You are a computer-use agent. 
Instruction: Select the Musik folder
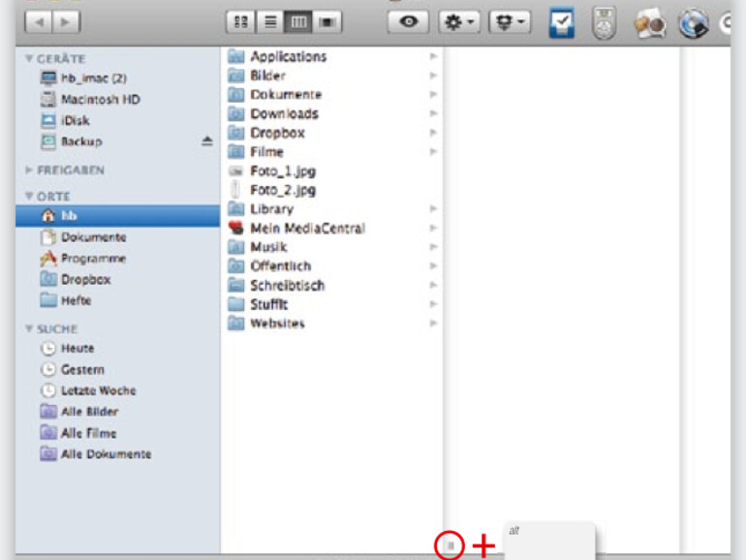(x=332, y=246)
